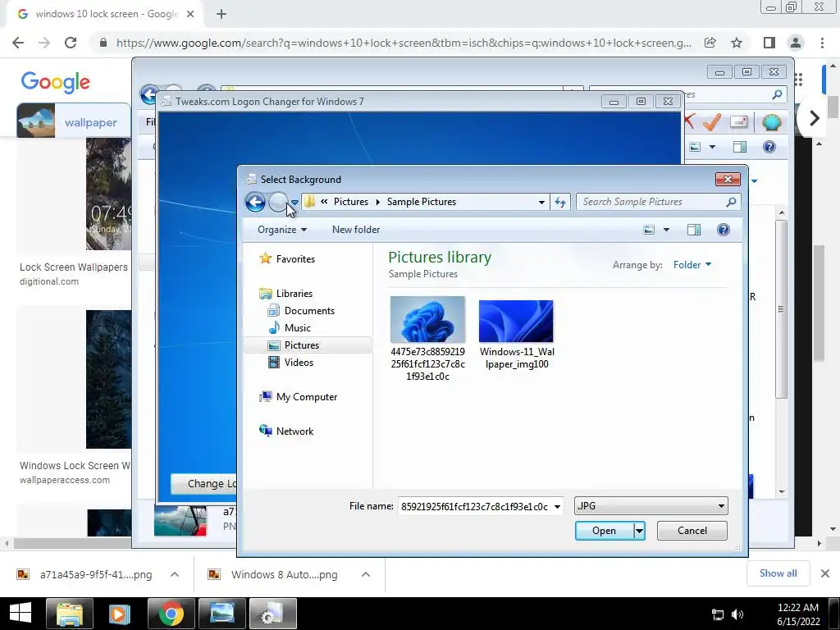Screen dimensions: 840x630
Task: Close the Chrome downloads bar
Action: click(825, 573)
